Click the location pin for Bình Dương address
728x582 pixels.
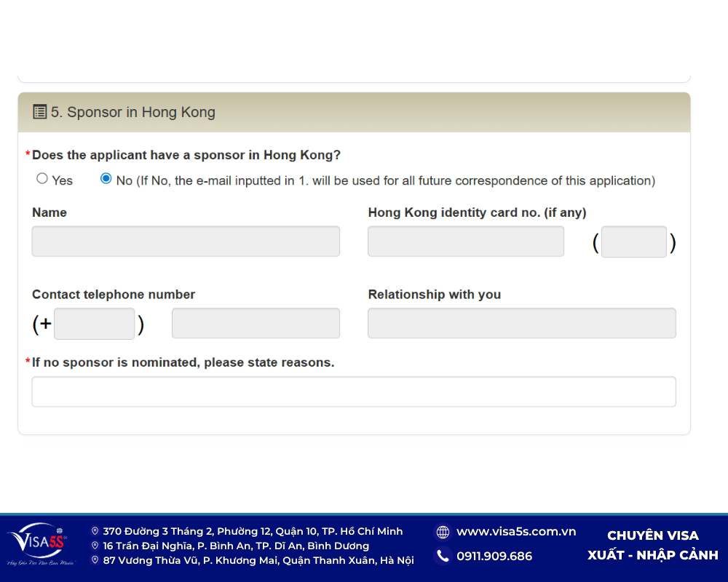[x=95, y=546]
